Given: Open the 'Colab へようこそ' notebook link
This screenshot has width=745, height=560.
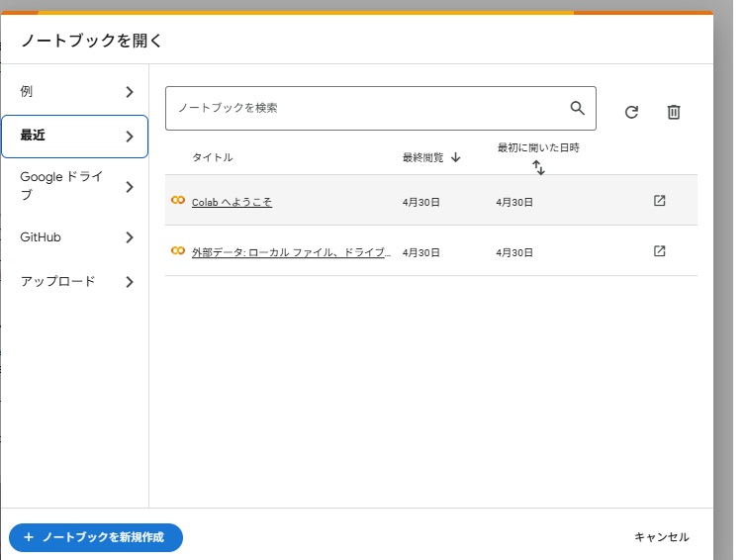Looking at the screenshot, I should coord(232,203).
